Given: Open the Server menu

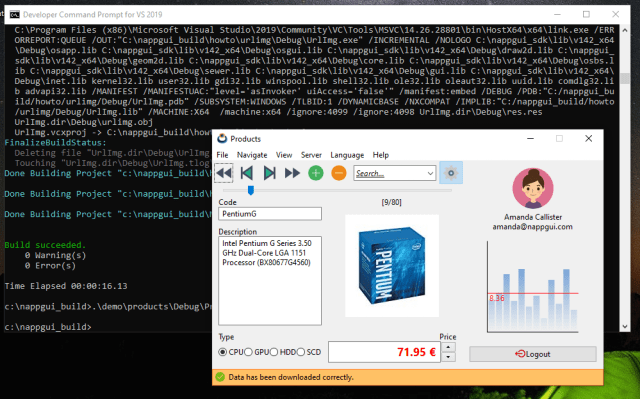Looking at the screenshot, I should 311,155.
